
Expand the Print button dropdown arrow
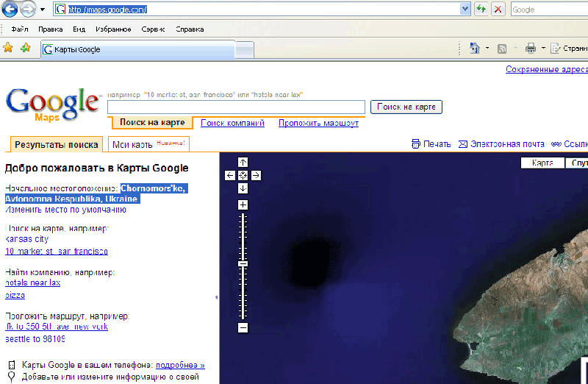click(x=543, y=49)
